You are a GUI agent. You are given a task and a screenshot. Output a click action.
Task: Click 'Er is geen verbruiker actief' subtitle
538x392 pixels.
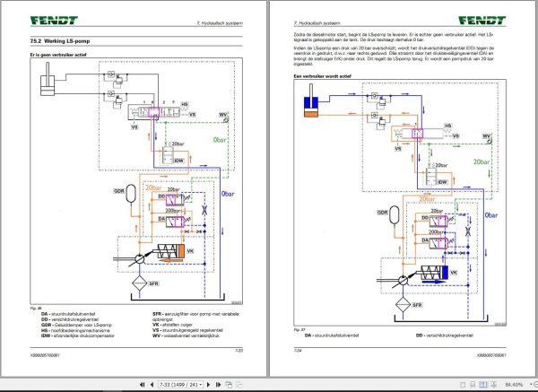click(58, 55)
